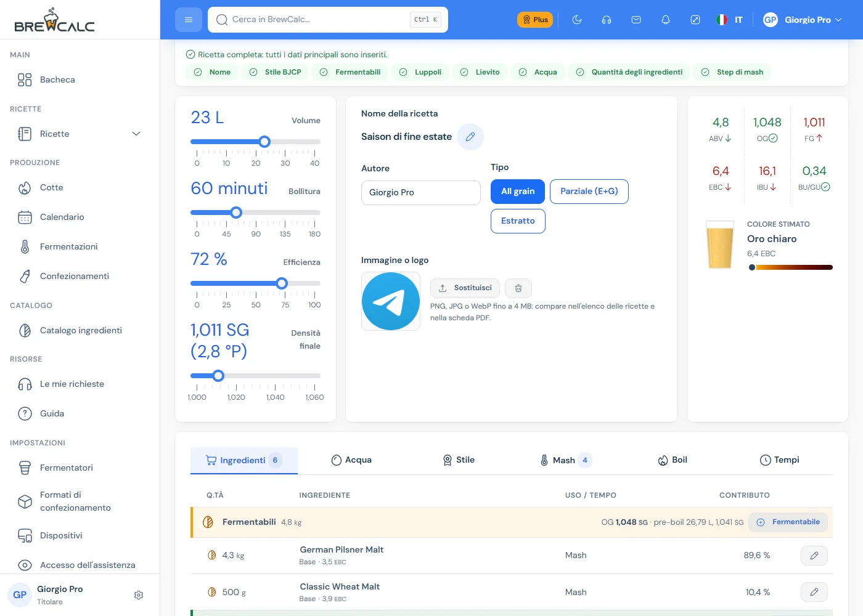863x616 pixels.
Task: Click the Densità finale slider handle
Action: click(218, 376)
